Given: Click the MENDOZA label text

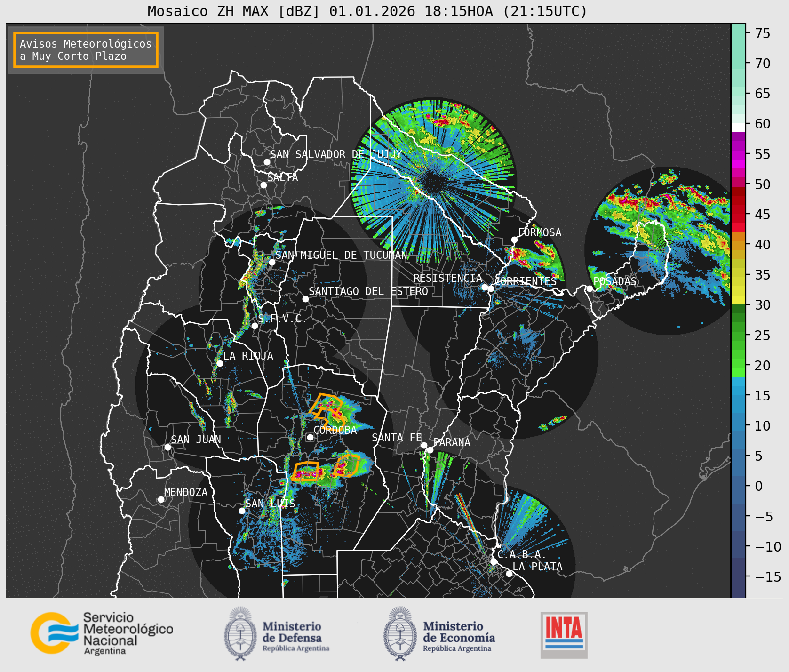Looking at the screenshot, I should 186,492.
